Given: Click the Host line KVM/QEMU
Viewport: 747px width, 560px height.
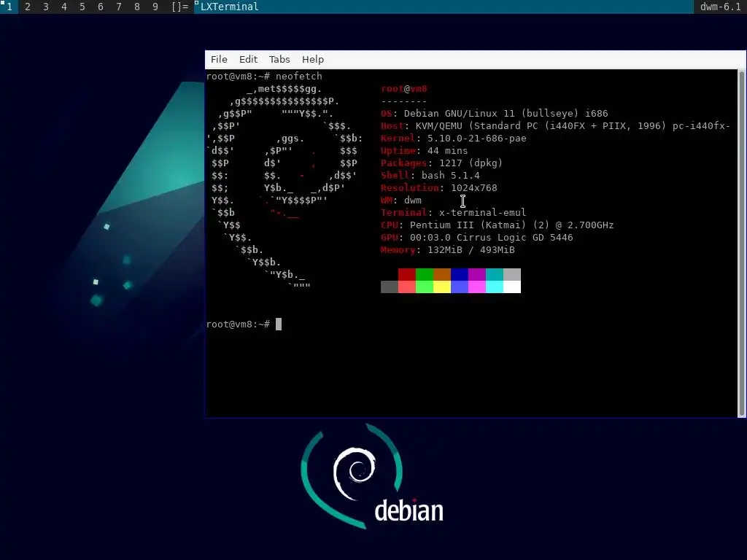Looking at the screenshot, I should 555,125.
